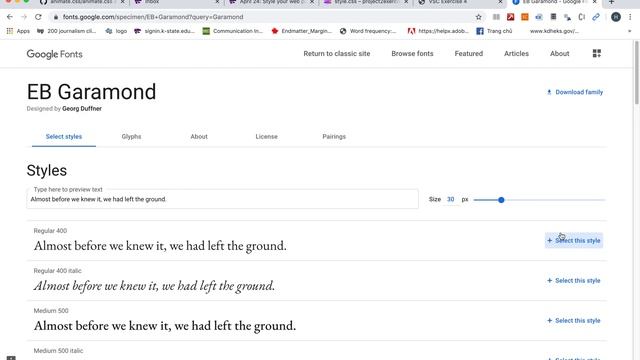The image size is (640, 360).
Task: Click the Google Fonts logo
Action: pyautogui.click(x=54, y=54)
